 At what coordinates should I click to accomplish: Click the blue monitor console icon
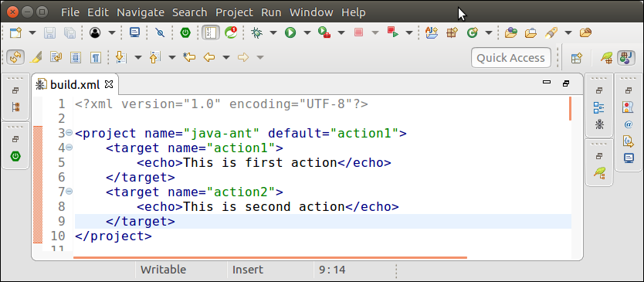point(134,32)
